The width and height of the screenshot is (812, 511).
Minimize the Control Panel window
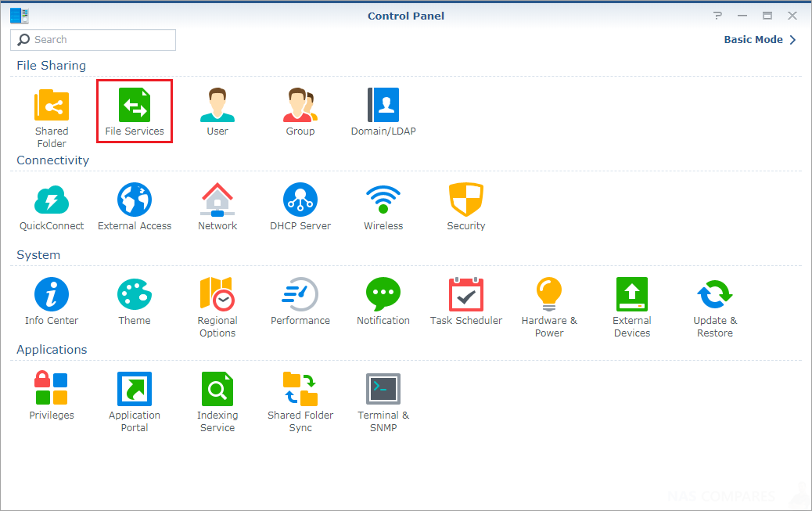742,16
